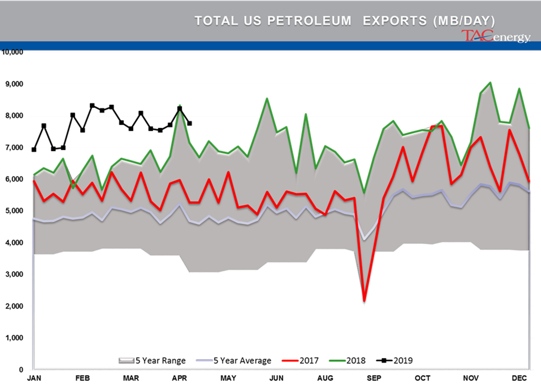The height and width of the screenshot is (392, 541).
Task: Click the 6,000 y-axis value
Action: point(14,179)
